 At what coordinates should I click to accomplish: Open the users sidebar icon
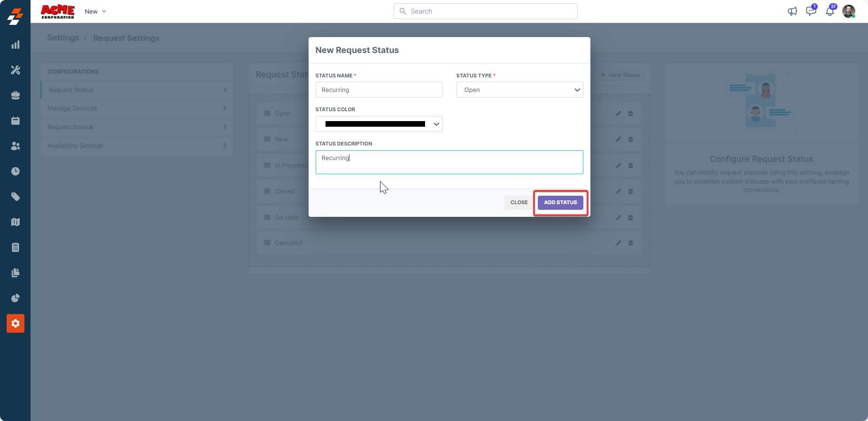coord(15,146)
